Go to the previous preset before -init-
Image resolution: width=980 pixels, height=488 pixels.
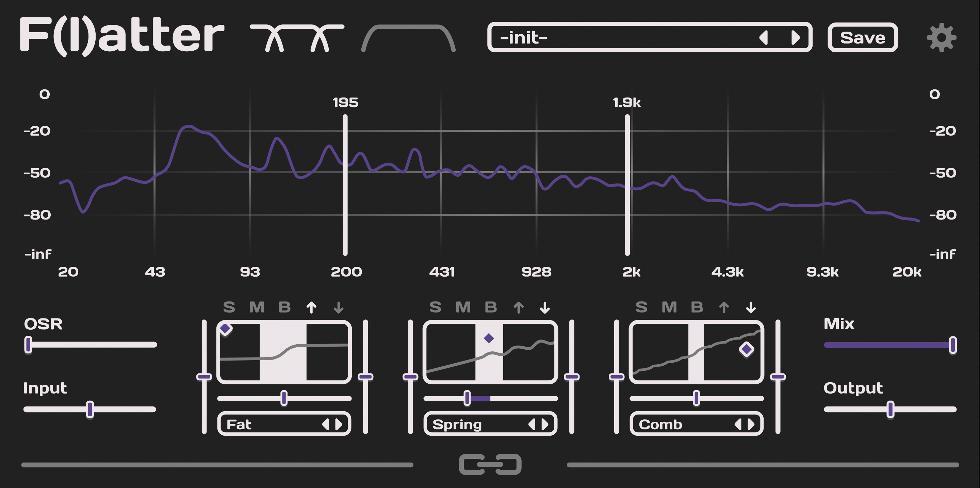tap(763, 37)
